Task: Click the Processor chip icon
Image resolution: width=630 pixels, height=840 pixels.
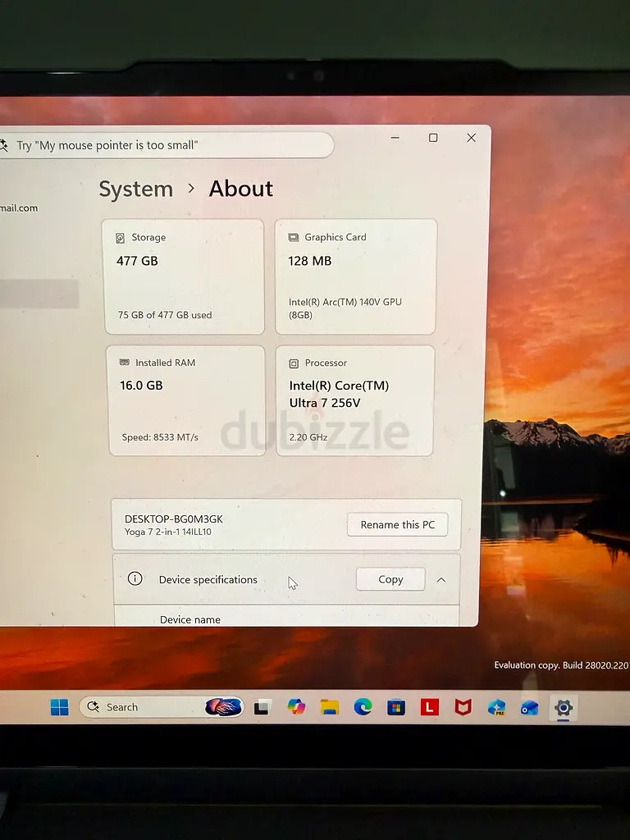Action: (x=294, y=363)
